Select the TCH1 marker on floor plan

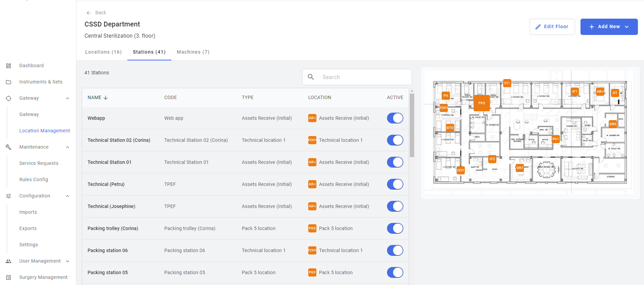tap(443, 108)
